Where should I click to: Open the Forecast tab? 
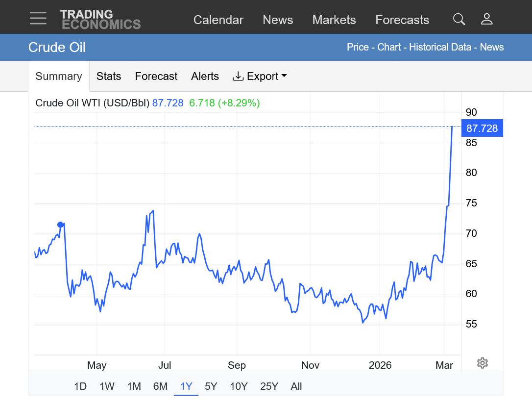click(x=156, y=76)
